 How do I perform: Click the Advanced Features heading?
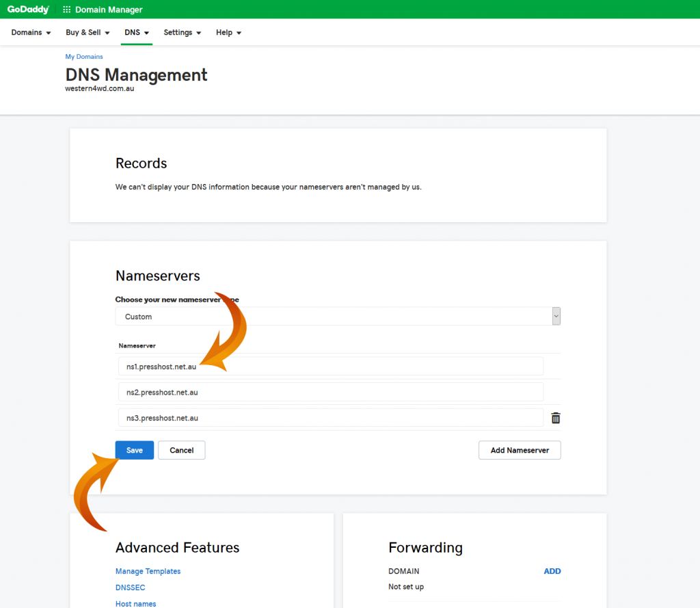(177, 548)
